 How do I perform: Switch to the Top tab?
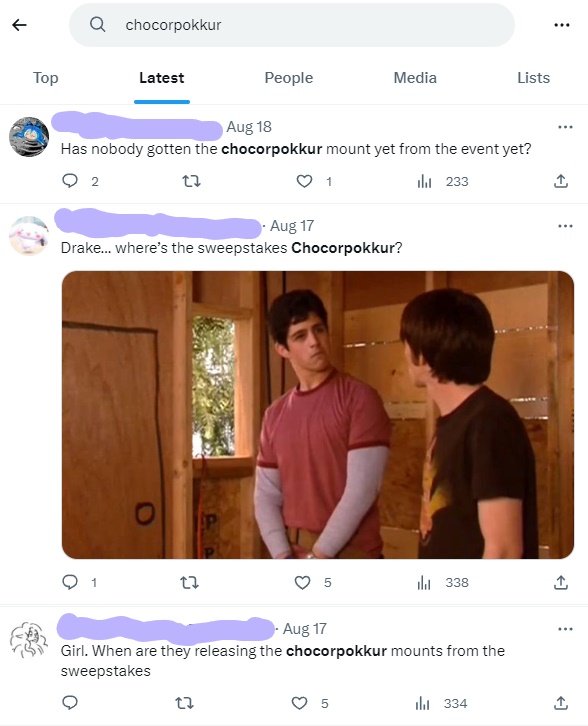coord(45,78)
